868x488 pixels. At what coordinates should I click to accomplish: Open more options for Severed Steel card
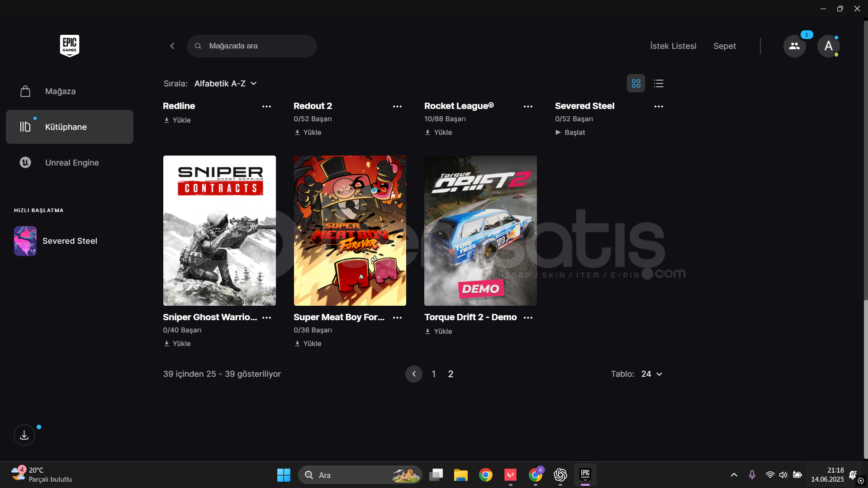659,107
